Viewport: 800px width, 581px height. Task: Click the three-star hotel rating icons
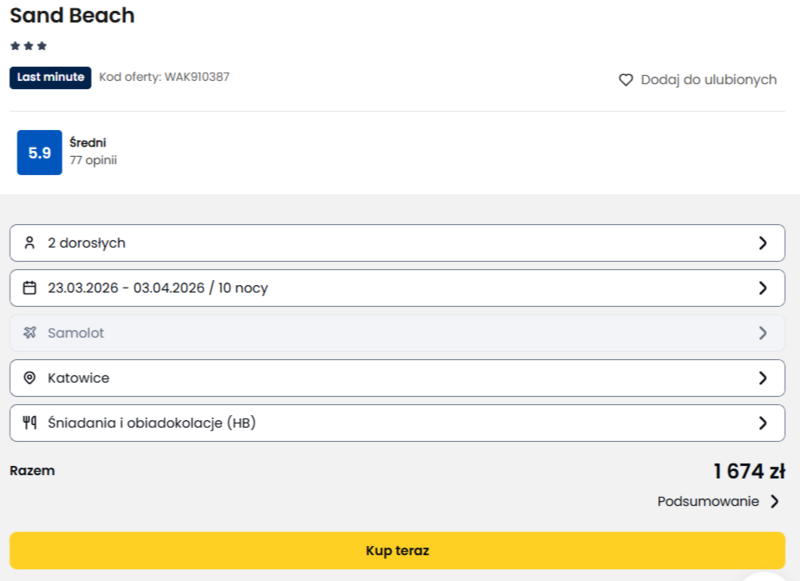click(x=28, y=46)
